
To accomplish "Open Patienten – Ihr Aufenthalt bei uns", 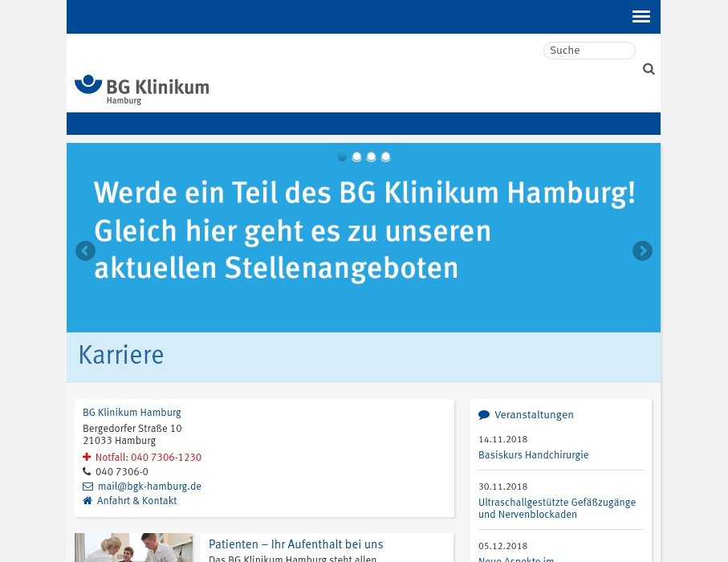I will point(295,544).
